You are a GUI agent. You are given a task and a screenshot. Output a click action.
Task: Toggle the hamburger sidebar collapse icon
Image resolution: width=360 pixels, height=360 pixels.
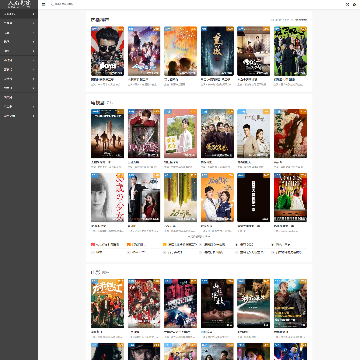43,4
